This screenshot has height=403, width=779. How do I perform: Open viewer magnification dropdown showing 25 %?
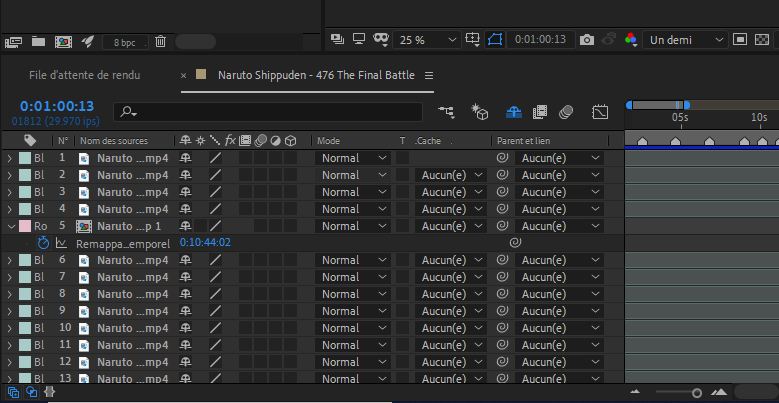click(424, 40)
